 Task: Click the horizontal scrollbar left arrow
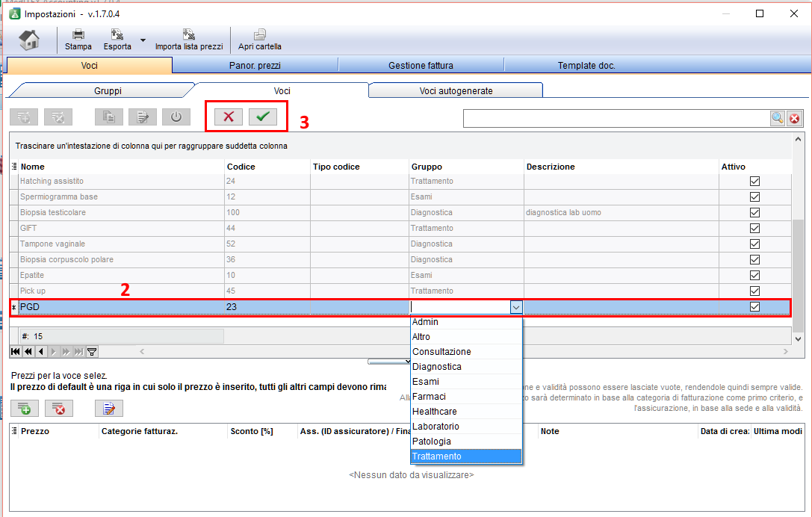(142, 352)
